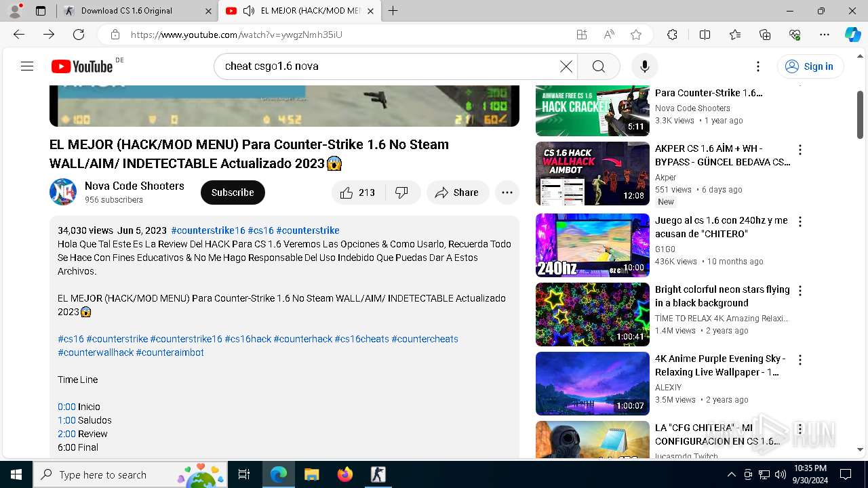This screenshot has height=488, width=868.
Task: View site information lock icon
Action: pos(115,35)
